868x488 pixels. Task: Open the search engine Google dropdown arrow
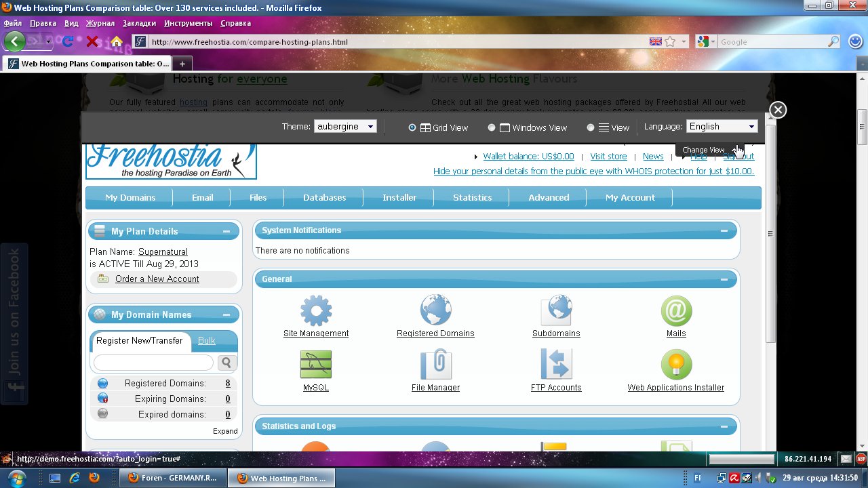pyautogui.click(x=713, y=41)
